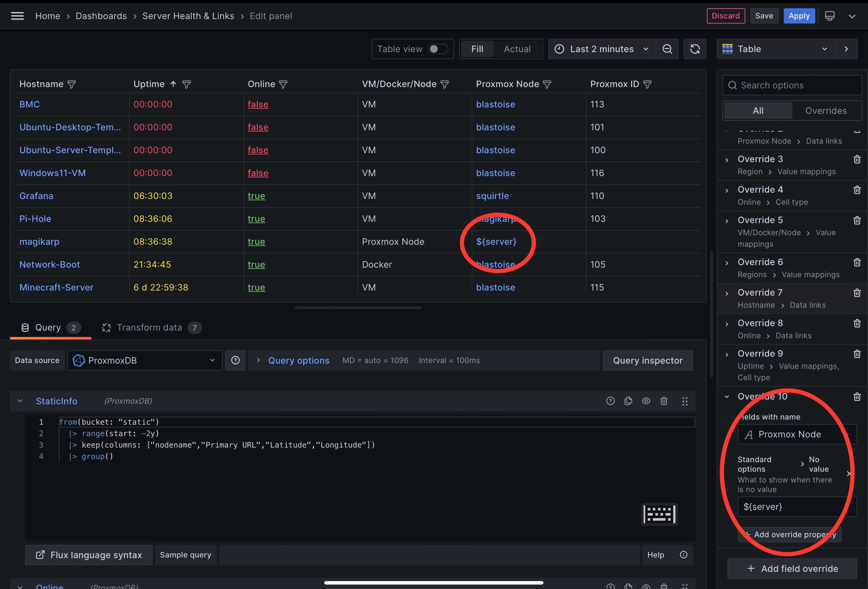868x589 pixels.
Task: Duplicate the StaticInfo query
Action: 628,401
